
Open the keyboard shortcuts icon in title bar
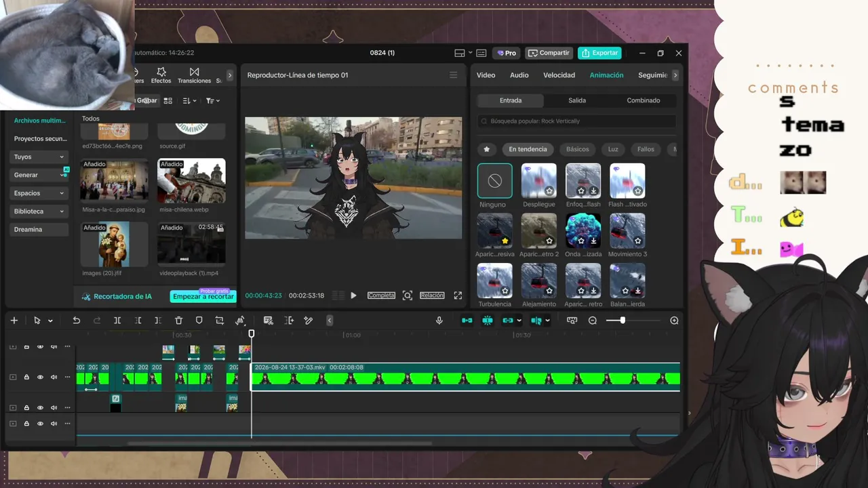481,53
